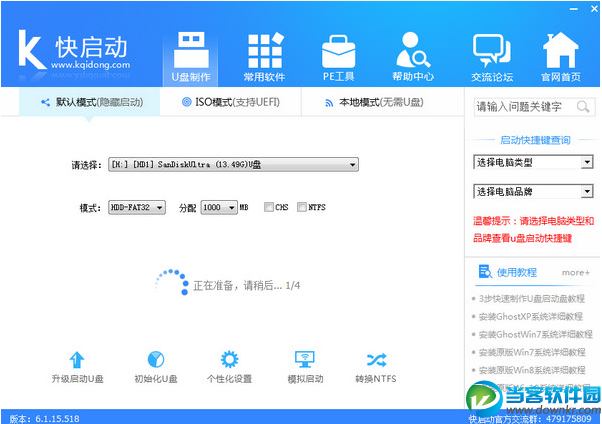Screen dimensions: 602x424
Task: Open 交流论坛 forum chat icon
Action: click(492, 58)
